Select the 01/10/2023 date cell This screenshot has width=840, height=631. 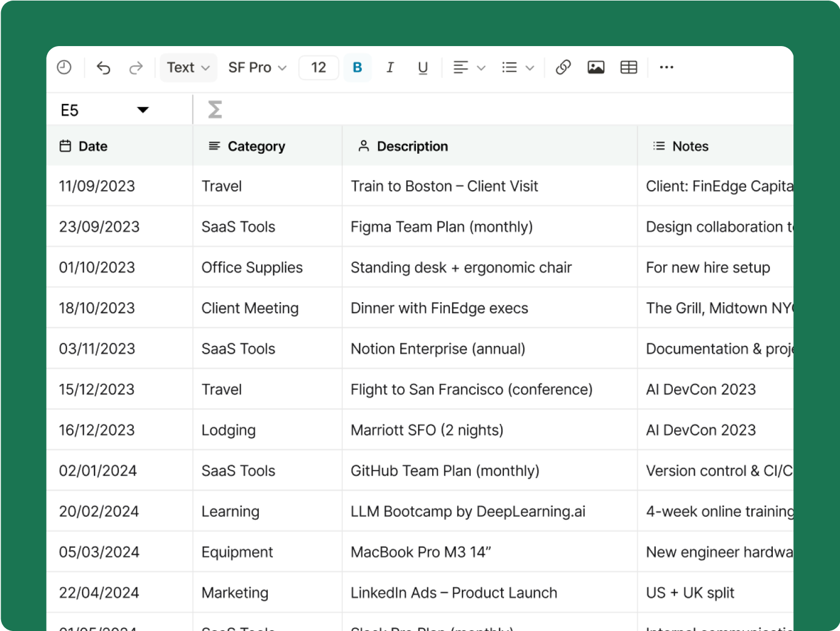click(x=119, y=267)
